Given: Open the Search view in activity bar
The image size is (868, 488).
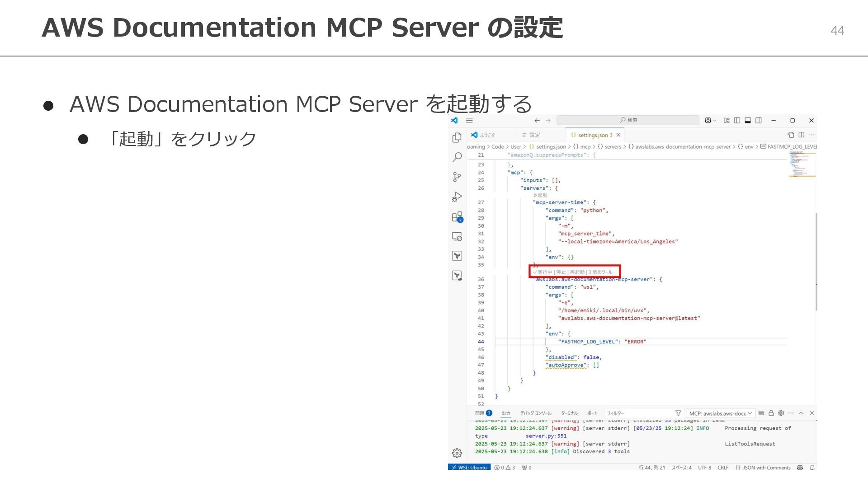Looking at the screenshot, I should pyautogui.click(x=457, y=157).
